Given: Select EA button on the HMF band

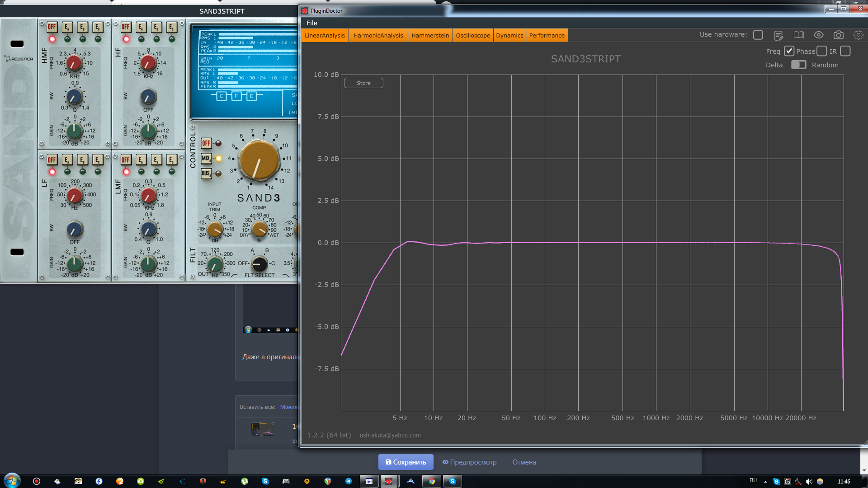Looking at the screenshot, I should click(67, 27).
